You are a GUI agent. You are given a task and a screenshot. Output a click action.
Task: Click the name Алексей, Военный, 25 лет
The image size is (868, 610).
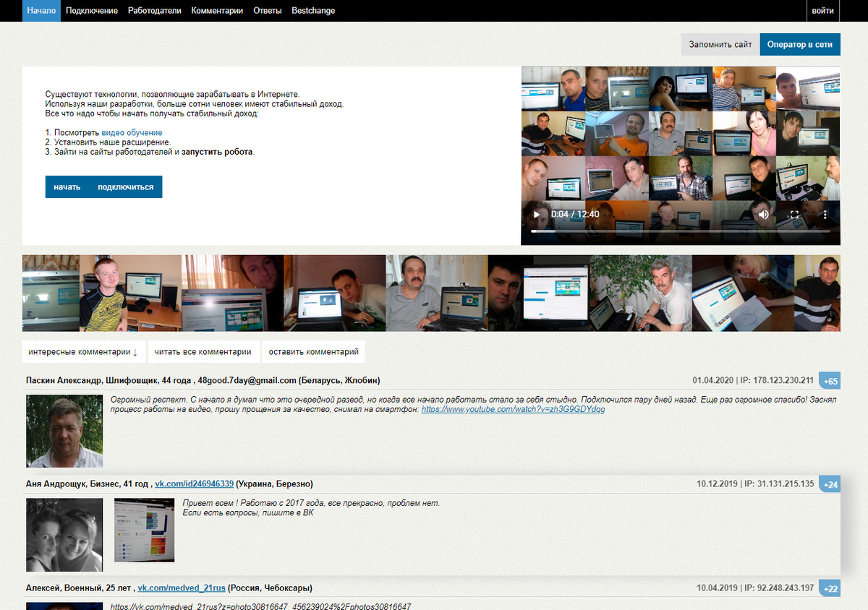click(x=78, y=588)
